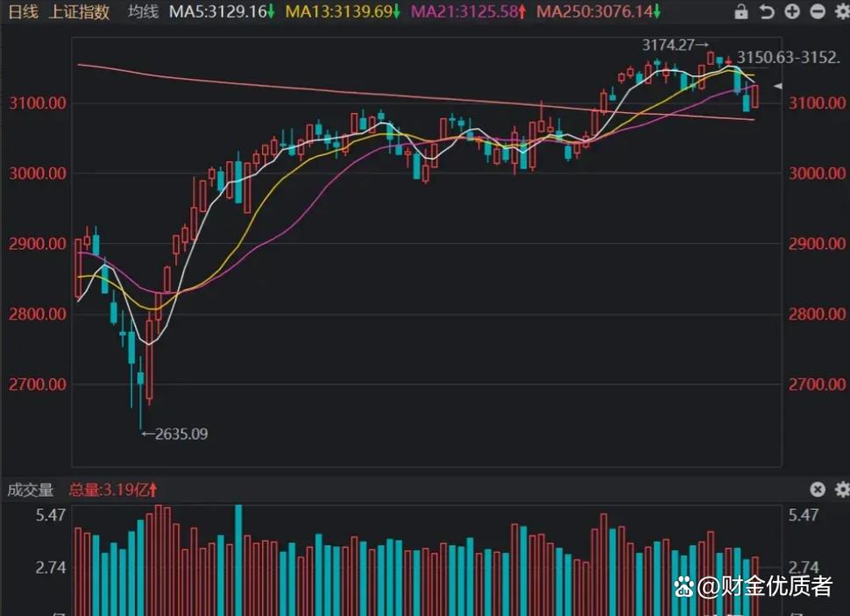This screenshot has height=616, width=850.
Task: Close the 成交量 panel with the X icon
Action: pyautogui.click(x=818, y=490)
